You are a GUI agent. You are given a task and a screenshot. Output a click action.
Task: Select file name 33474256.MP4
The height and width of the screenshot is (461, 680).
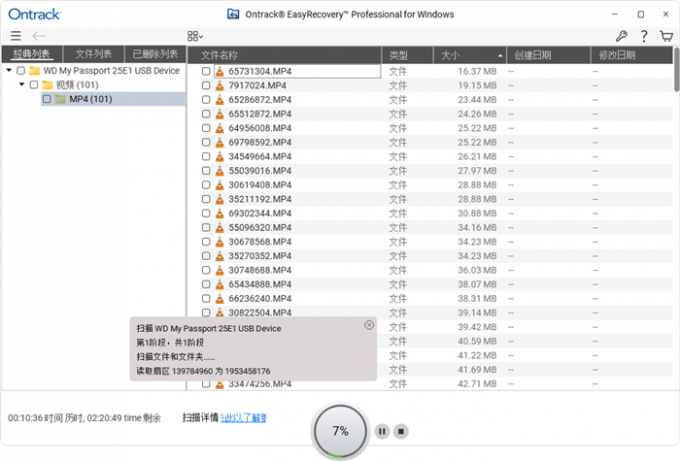pos(260,384)
